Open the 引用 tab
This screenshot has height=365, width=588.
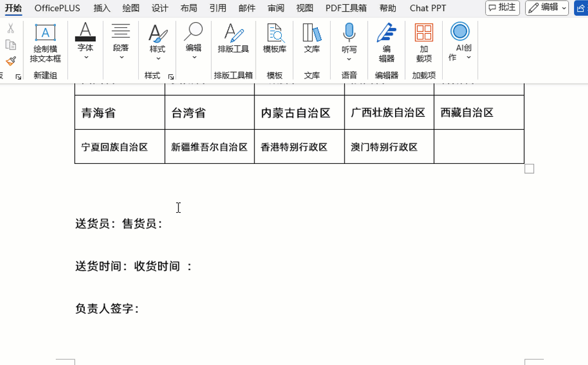pos(218,8)
